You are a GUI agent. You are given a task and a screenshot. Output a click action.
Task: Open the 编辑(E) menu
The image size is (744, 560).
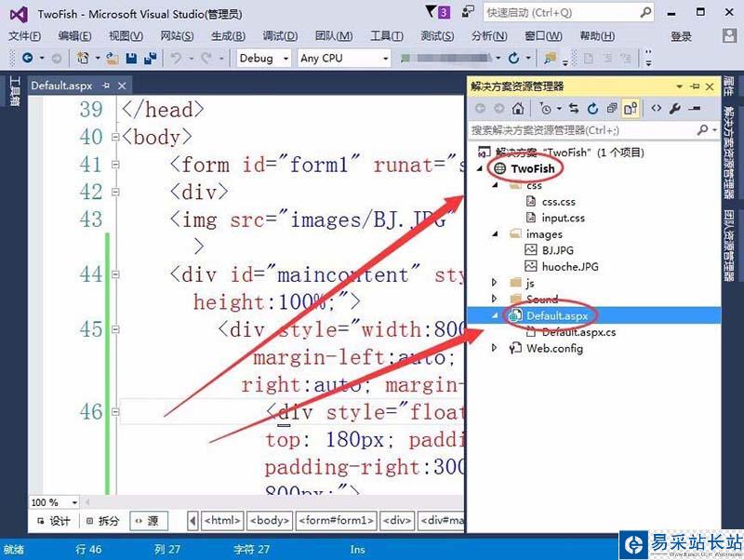click(75, 36)
